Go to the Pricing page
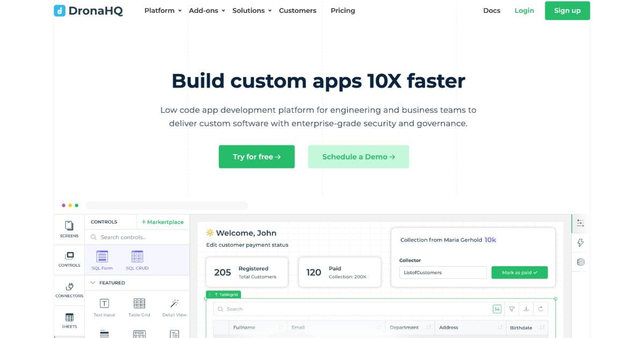The height and width of the screenshot is (338, 644). [342, 11]
